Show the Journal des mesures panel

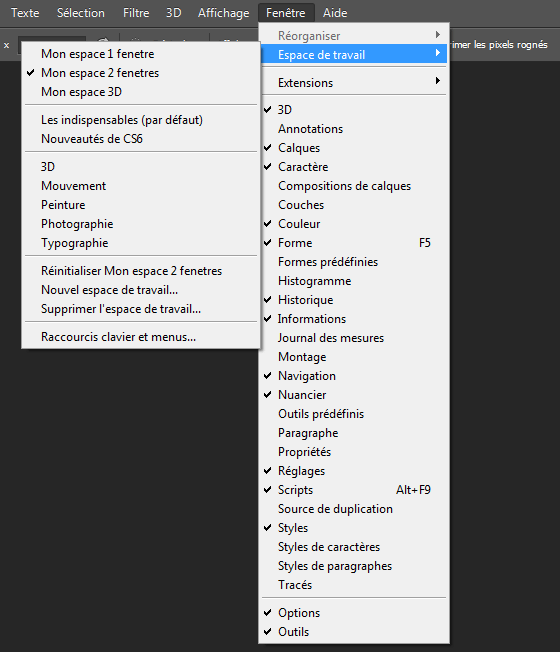(354, 338)
